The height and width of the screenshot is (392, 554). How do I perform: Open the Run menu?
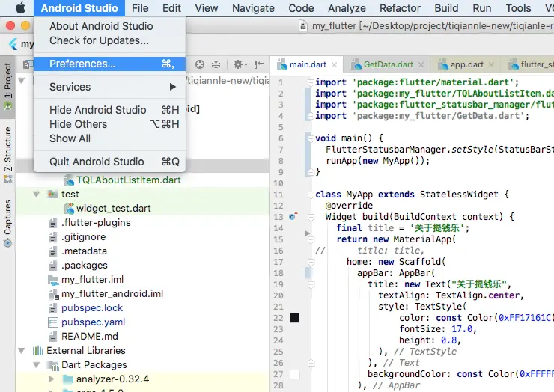(x=482, y=8)
